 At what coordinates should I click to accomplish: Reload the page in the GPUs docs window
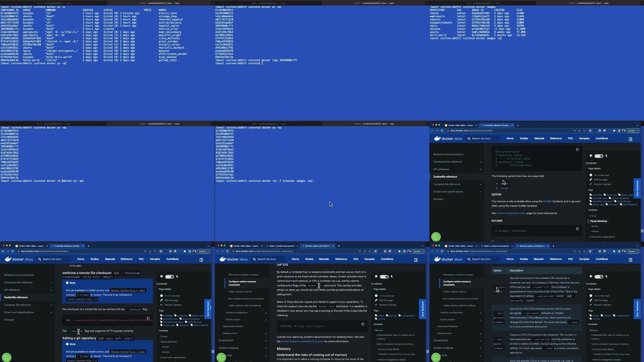[x=228, y=251]
